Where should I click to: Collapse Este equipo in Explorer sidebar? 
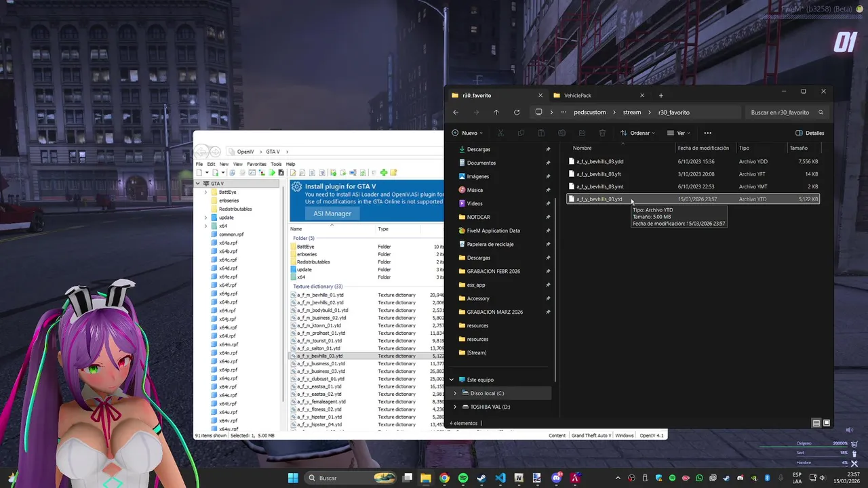[x=452, y=380]
